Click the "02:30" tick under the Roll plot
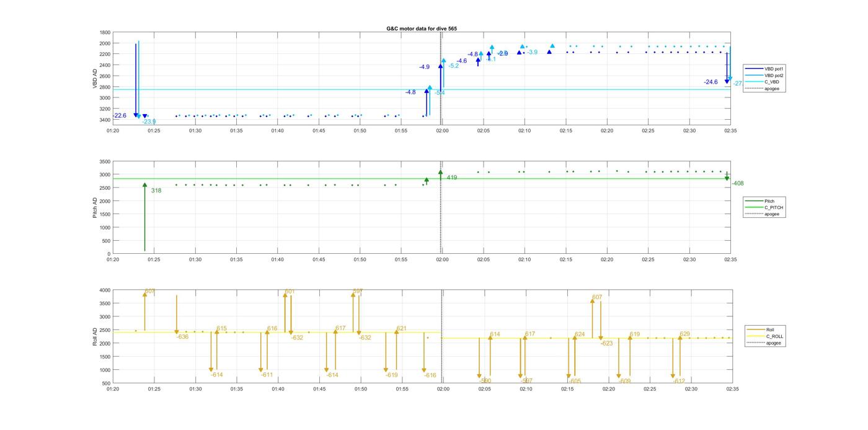The image size is (868, 430). click(690, 389)
